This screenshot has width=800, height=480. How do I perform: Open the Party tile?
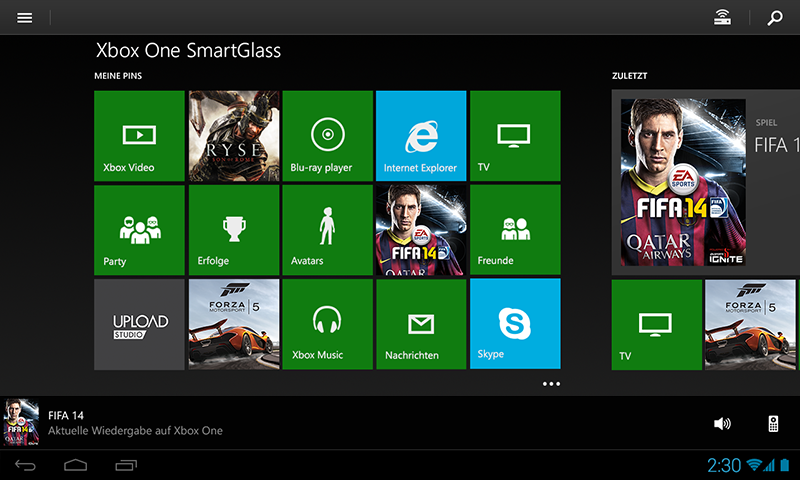tap(139, 230)
